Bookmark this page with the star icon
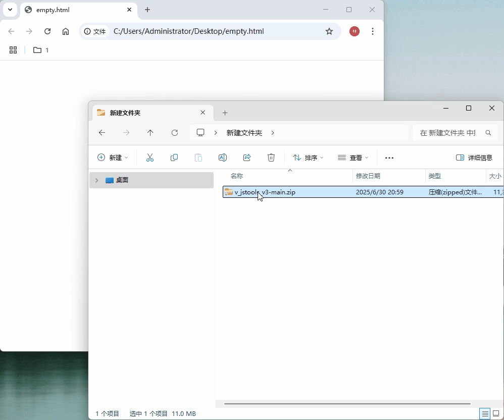Viewport: 504px width, 420px height. (x=329, y=31)
